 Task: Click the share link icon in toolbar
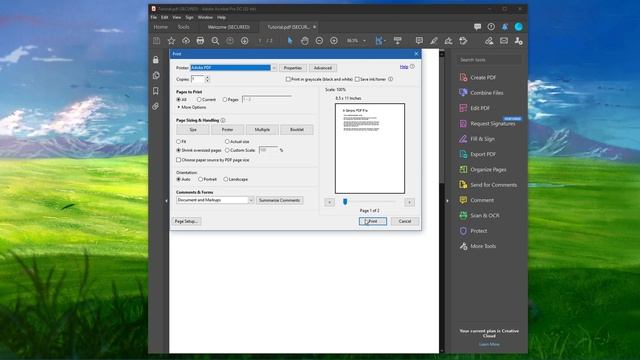(489, 40)
